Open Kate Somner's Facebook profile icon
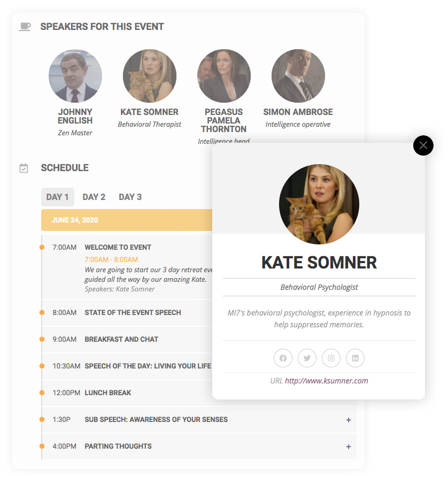Viewport: 448px width, 484px height. point(283,358)
